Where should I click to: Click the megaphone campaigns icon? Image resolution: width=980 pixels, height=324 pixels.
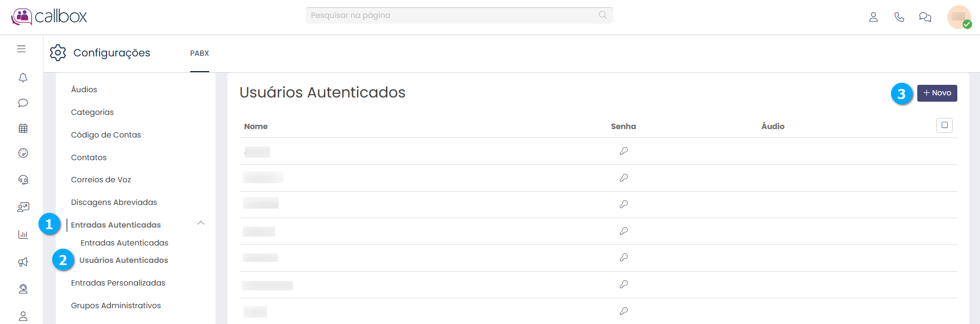point(23,262)
